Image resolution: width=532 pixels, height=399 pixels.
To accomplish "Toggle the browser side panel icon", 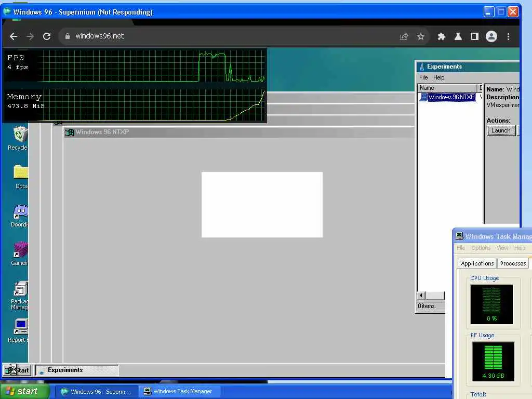I will (x=475, y=36).
